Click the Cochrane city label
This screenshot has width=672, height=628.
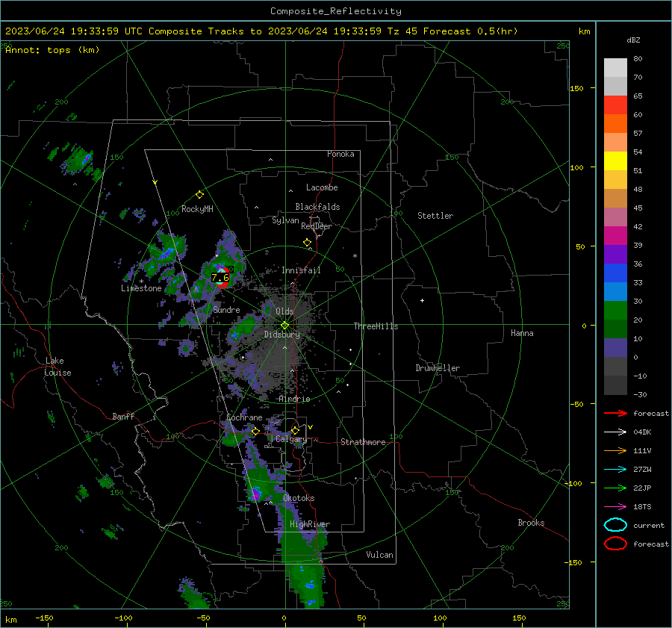pyautogui.click(x=244, y=417)
